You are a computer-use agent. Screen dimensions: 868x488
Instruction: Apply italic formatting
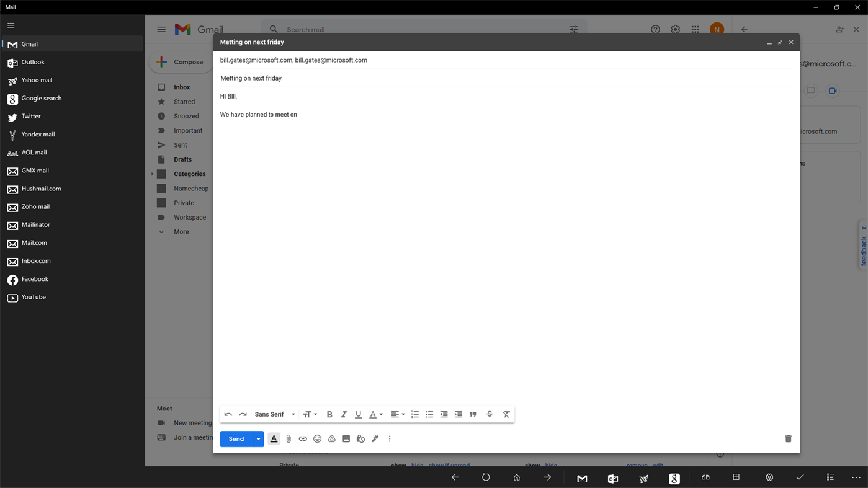344,414
